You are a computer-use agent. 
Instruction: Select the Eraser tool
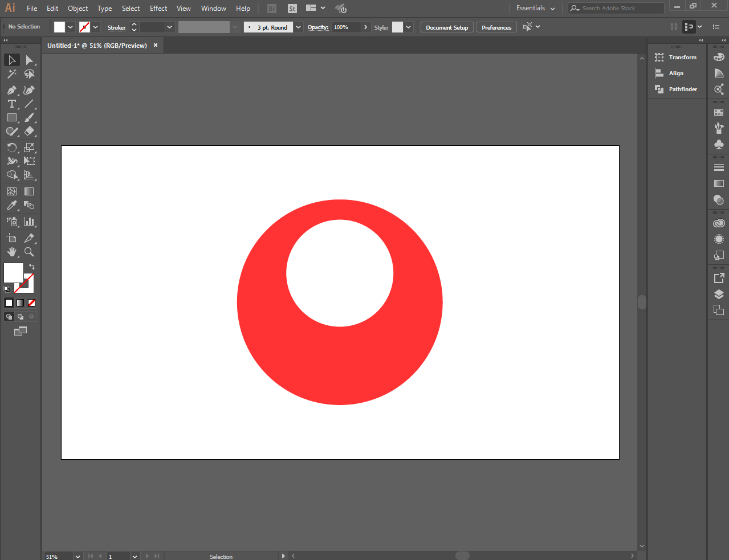29,131
